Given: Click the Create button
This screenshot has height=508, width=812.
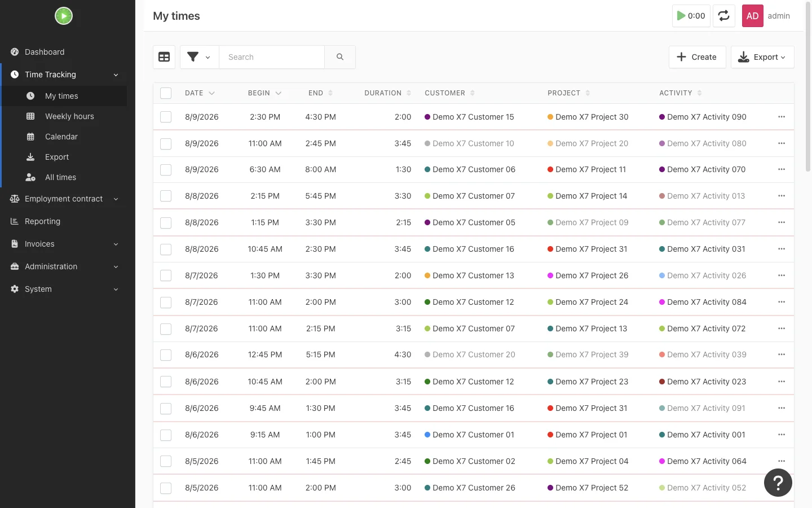Looking at the screenshot, I should point(697,57).
